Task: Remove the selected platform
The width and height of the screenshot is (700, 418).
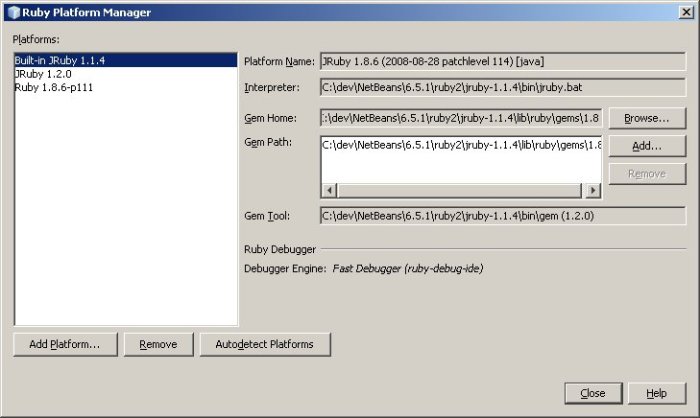Action: 158,344
